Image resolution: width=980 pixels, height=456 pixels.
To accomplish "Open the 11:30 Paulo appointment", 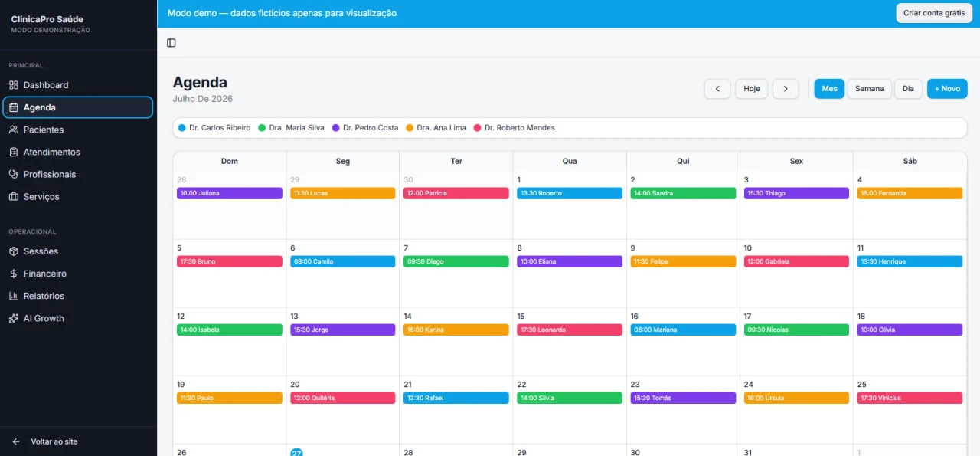I will click(230, 398).
